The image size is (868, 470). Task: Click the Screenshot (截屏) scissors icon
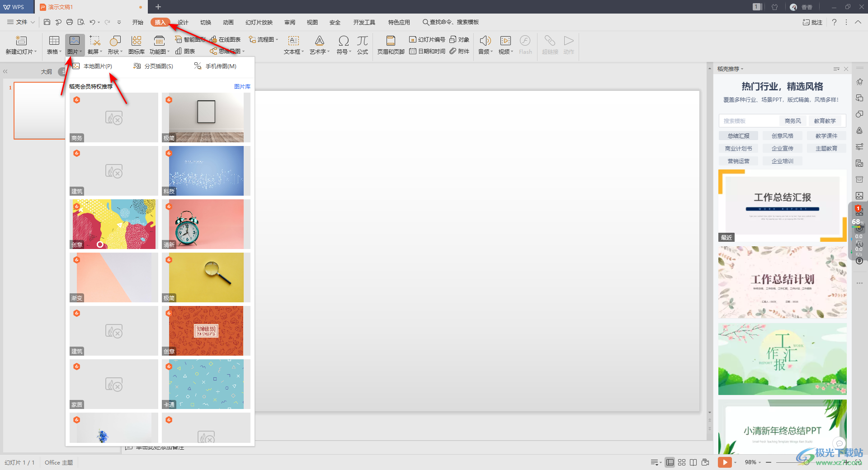pos(94,41)
